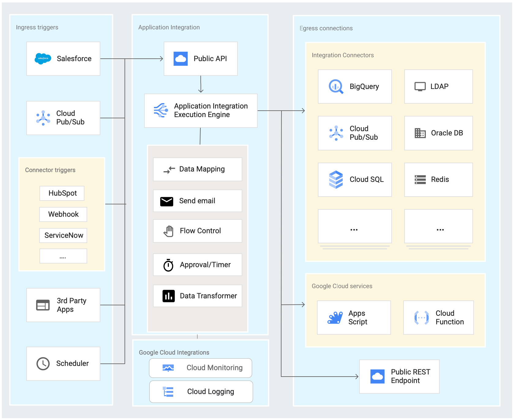Click the Application Integration Execution Engine icon
The image size is (514, 420).
(160, 111)
